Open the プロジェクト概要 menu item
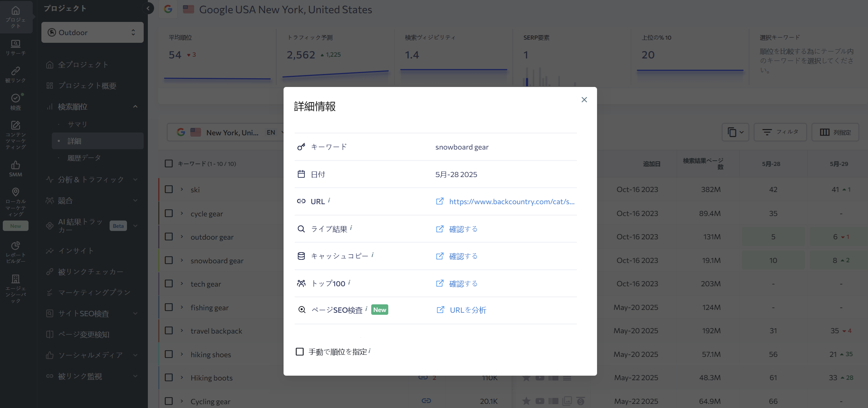Image resolution: width=868 pixels, height=408 pixels. pyautogui.click(x=87, y=86)
